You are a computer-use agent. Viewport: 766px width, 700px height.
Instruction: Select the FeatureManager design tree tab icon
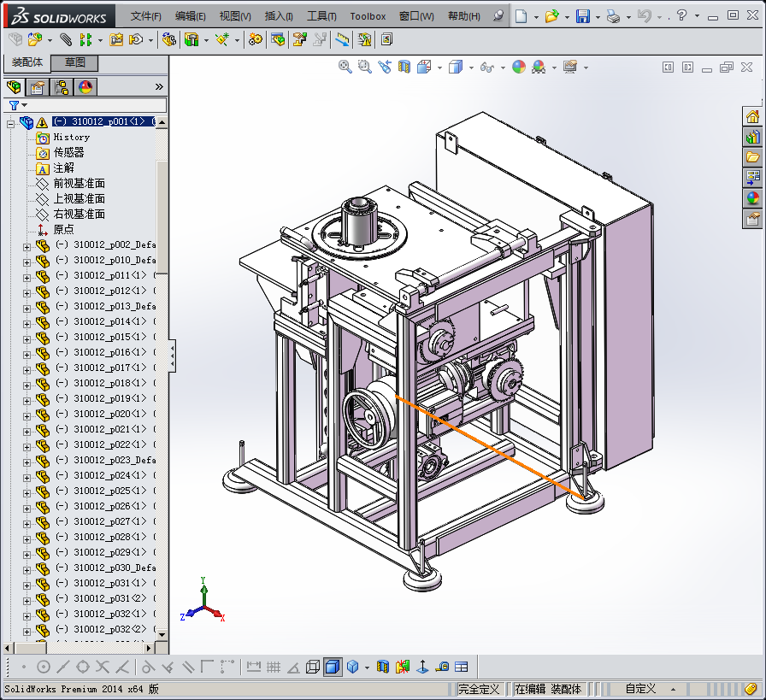14,87
